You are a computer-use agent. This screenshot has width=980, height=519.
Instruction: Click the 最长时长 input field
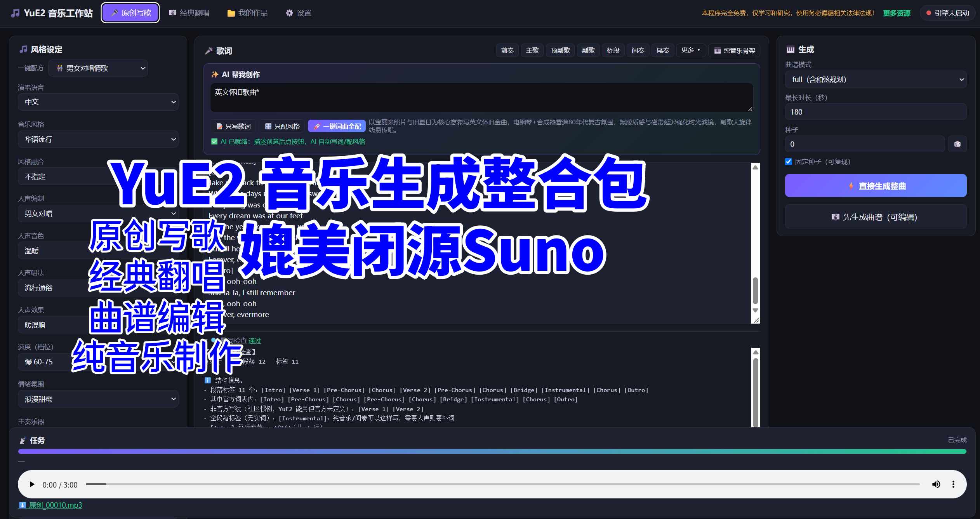(x=876, y=112)
